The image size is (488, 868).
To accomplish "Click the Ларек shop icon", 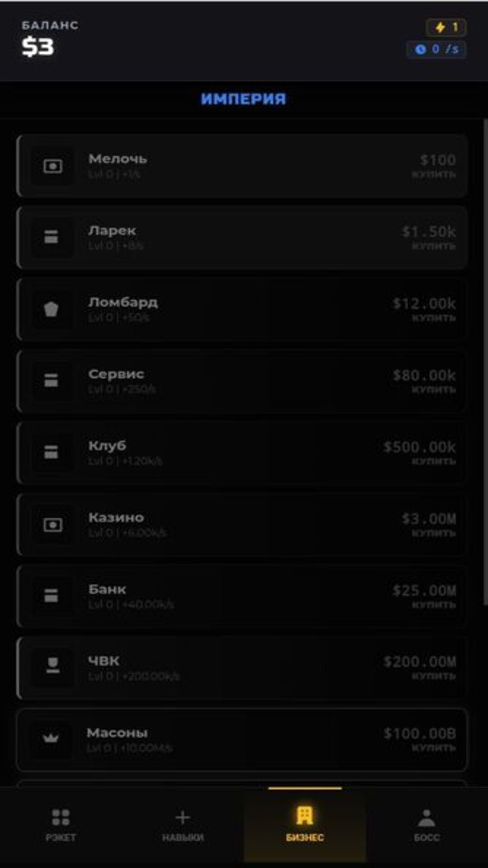I will 52,237.
